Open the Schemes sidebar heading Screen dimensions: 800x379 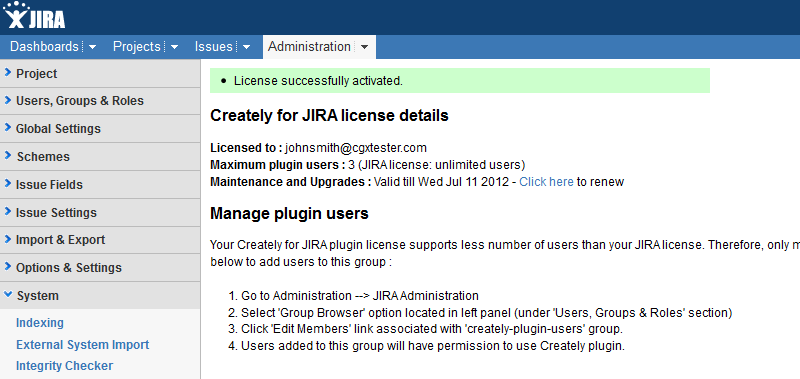click(43, 157)
